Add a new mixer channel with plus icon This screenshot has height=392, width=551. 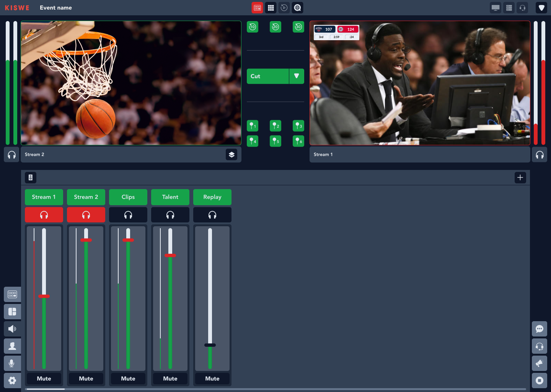coord(520,178)
